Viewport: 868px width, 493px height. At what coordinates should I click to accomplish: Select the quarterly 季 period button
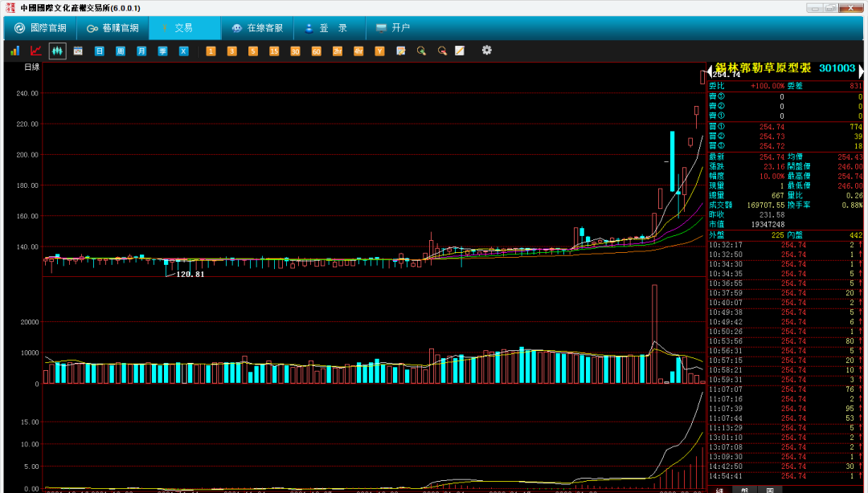[x=162, y=51]
